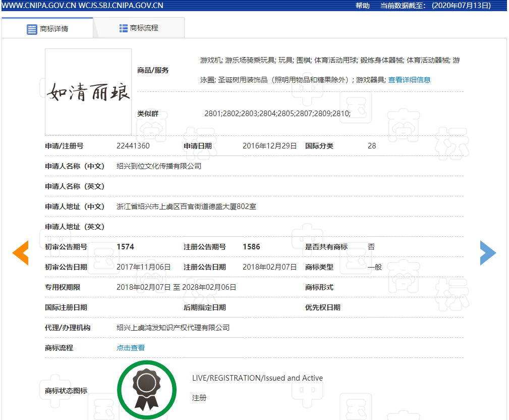Select application date 2016年12月29日
The width and height of the screenshot is (509, 420).
(269, 146)
